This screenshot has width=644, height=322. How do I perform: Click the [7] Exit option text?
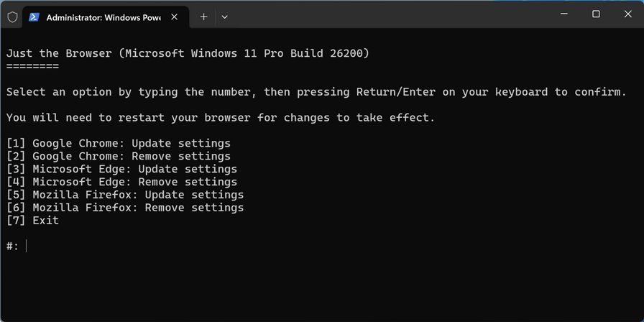coord(33,221)
